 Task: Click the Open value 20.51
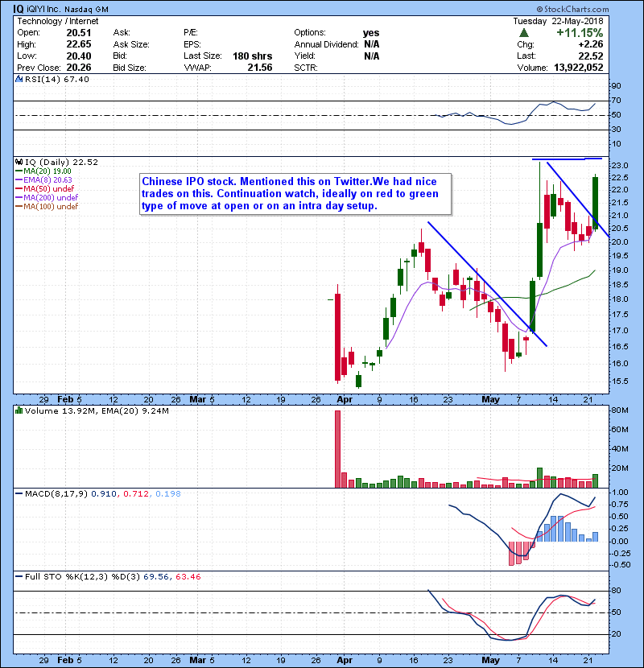(79, 33)
